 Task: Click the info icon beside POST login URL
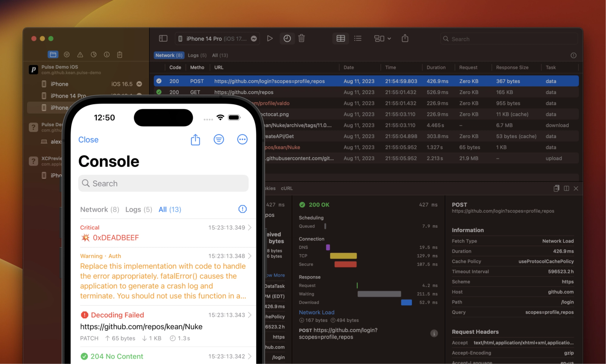[x=434, y=333]
